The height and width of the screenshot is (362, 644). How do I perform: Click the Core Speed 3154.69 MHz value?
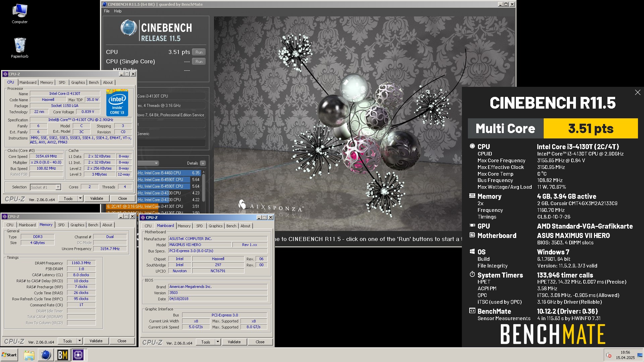[x=46, y=156]
